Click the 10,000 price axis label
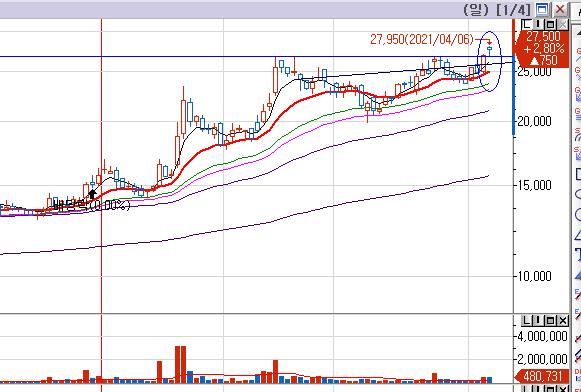This screenshot has width=581, height=392. (534, 276)
